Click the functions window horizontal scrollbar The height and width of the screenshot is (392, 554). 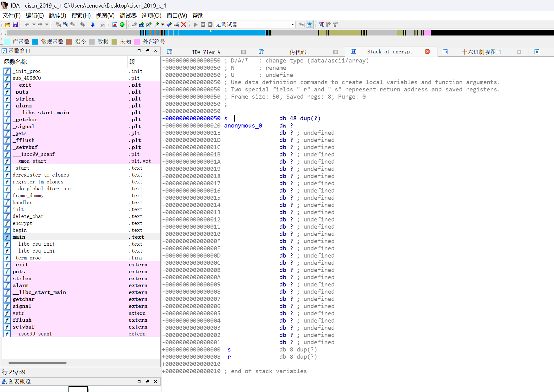tap(38, 363)
